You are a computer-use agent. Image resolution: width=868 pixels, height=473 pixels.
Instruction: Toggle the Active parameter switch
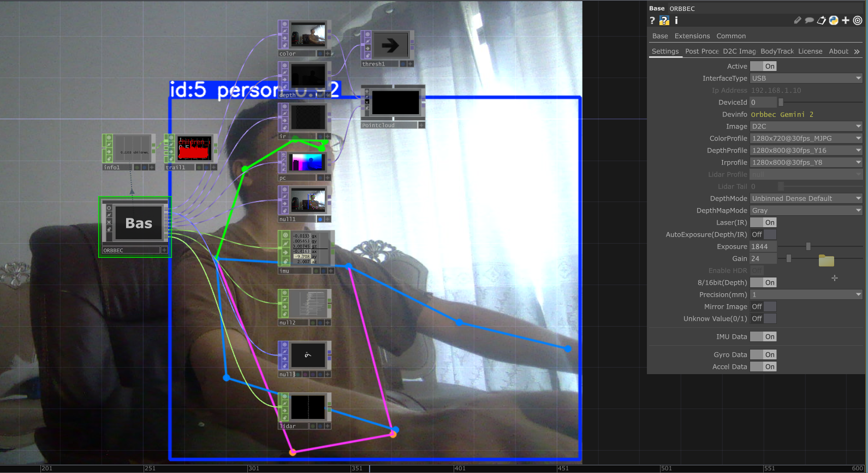tap(763, 66)
